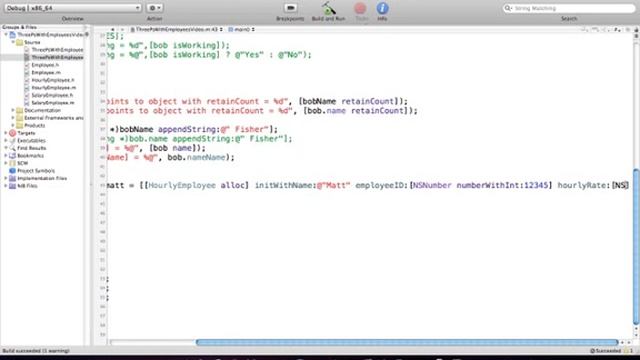Click the Find Results magnifier icon
Screen dimensions: 640x360
(13, 148)
